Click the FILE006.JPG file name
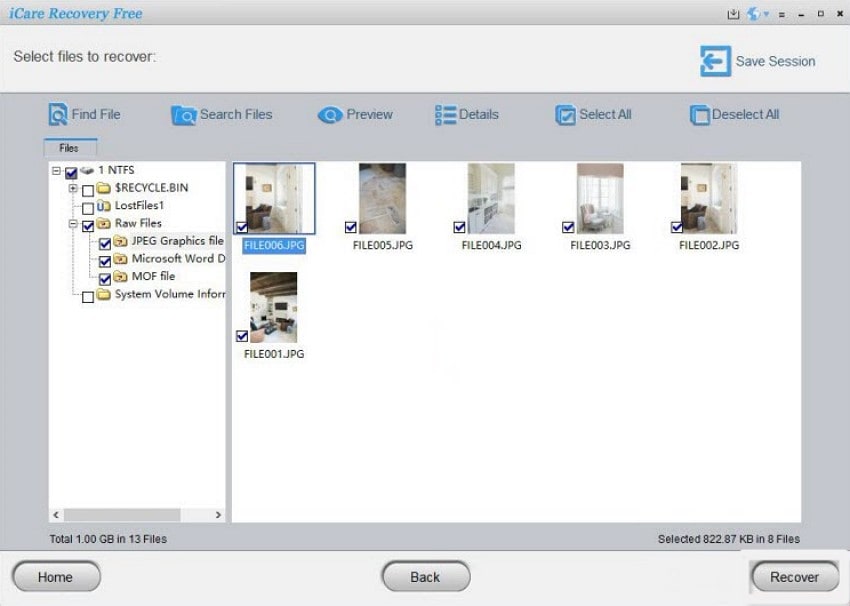 click(x=274, y=246)
